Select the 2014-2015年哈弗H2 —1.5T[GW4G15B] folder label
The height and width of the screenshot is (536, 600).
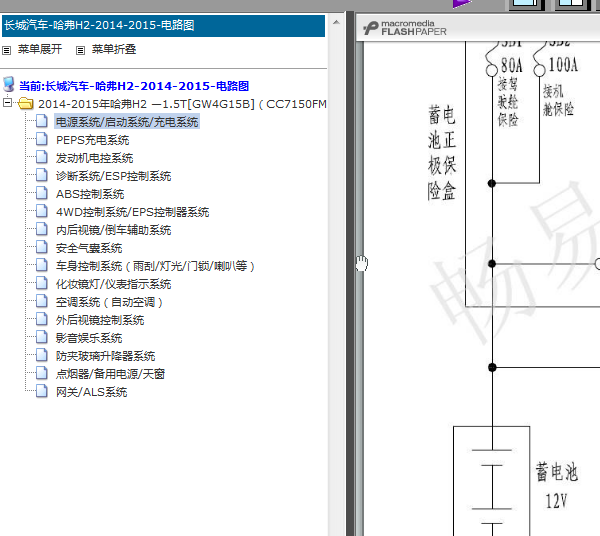pyautogui.click(x=182, y=104)
